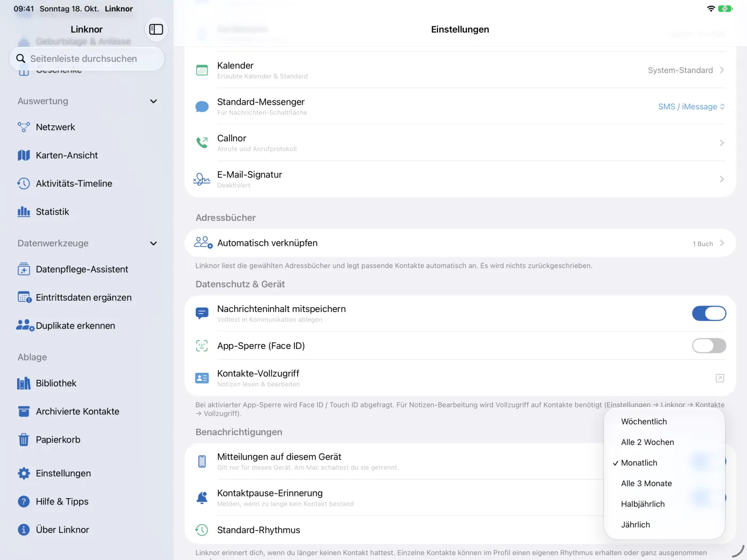Open Statistik bar chart item
Image resolution: width=747 pixels, height=560 pixels.
tap(86, 212)
